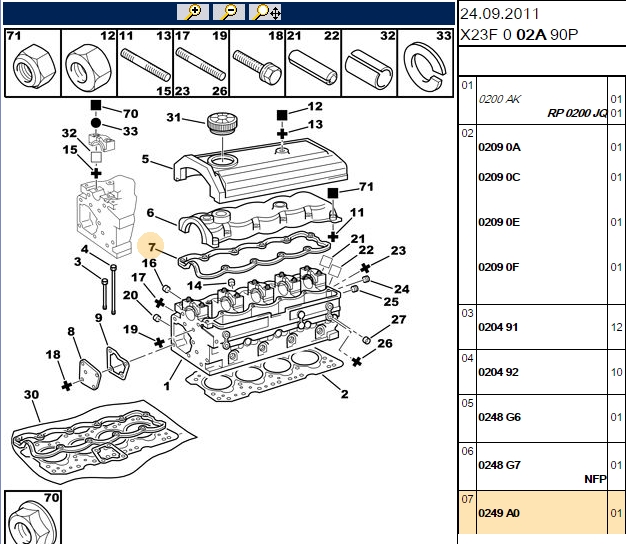Open the dowel pin thumbnail 21 22

[x=313, y=63]
